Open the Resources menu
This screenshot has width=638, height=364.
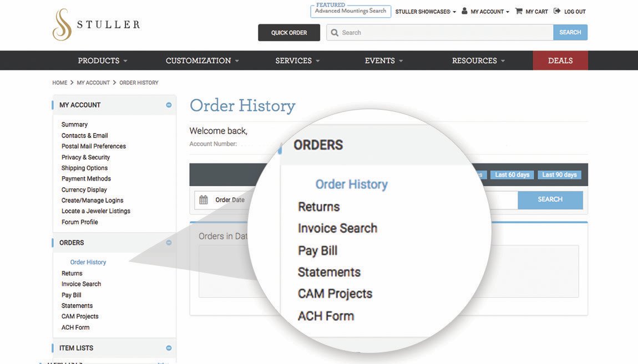(x=478, y=60)
